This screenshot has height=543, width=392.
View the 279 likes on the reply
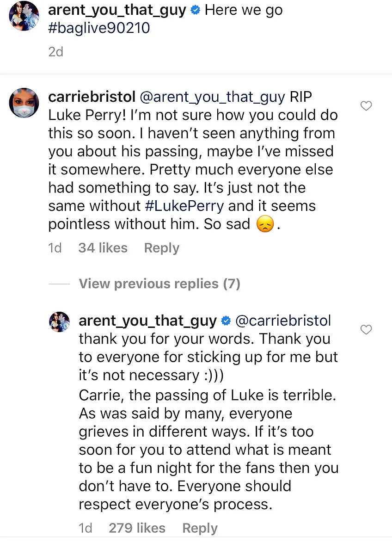click(137, 528)
